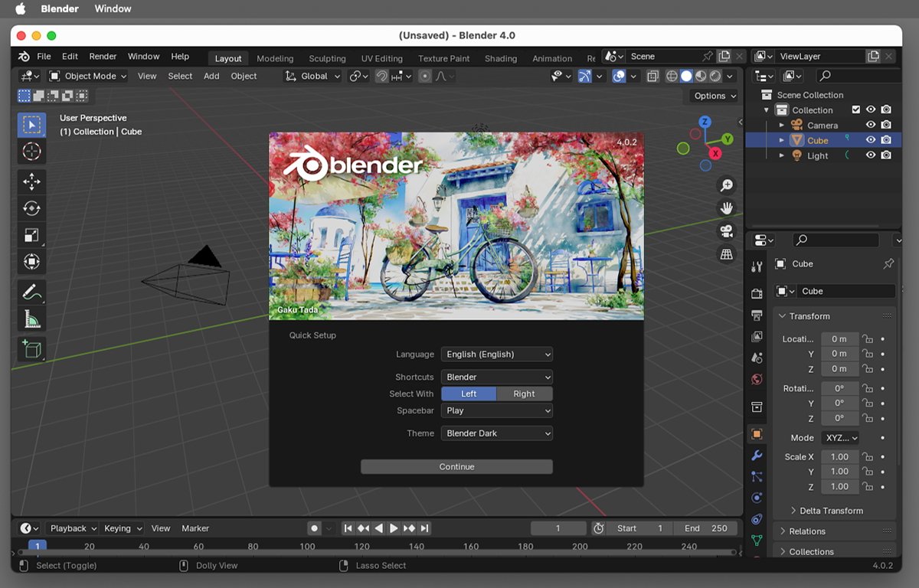The width and height of the screenshot is (919, 588).
Task: Select the Measure tool
Action: click(x=31, y=318)
